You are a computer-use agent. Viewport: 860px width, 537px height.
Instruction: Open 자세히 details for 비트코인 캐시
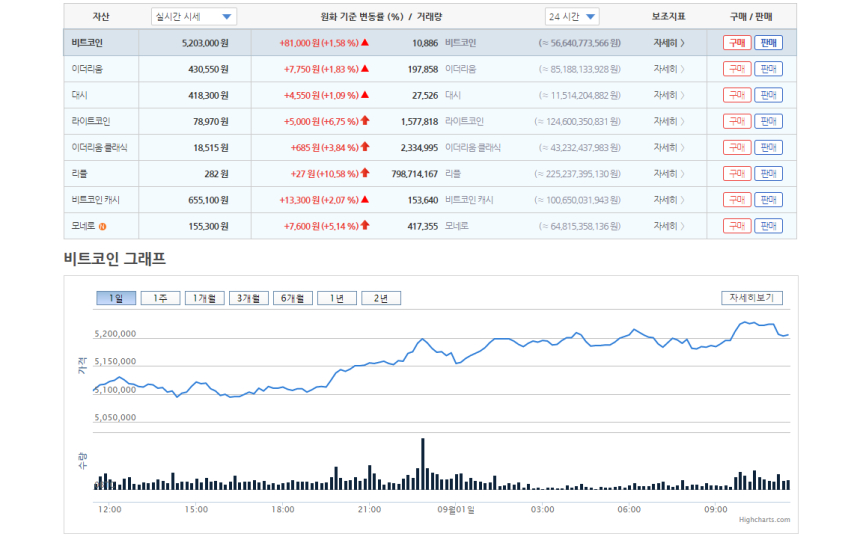point(669,200)
